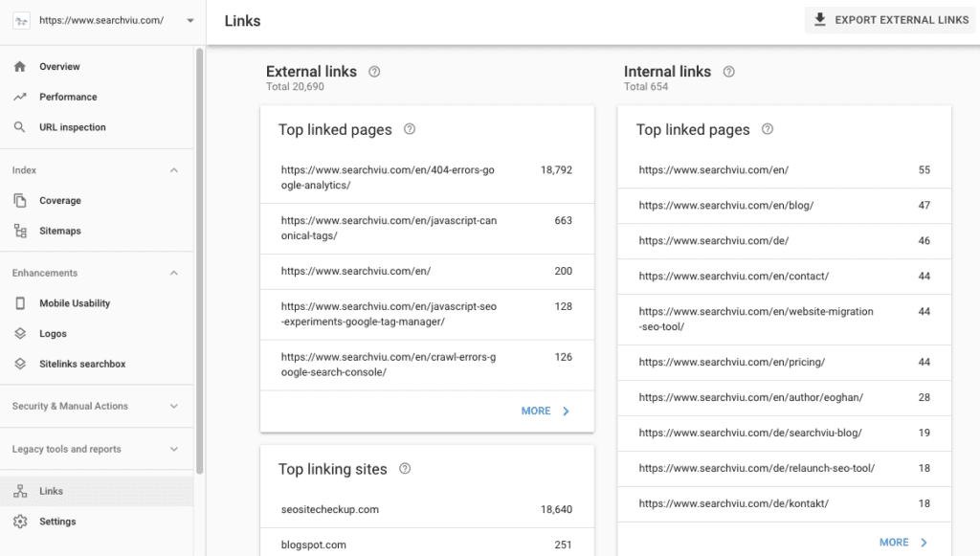Click help icon beside internal Top linked pages
This screenshot has height=556, width=980.
pyautogui.click(x=767, y=129)
